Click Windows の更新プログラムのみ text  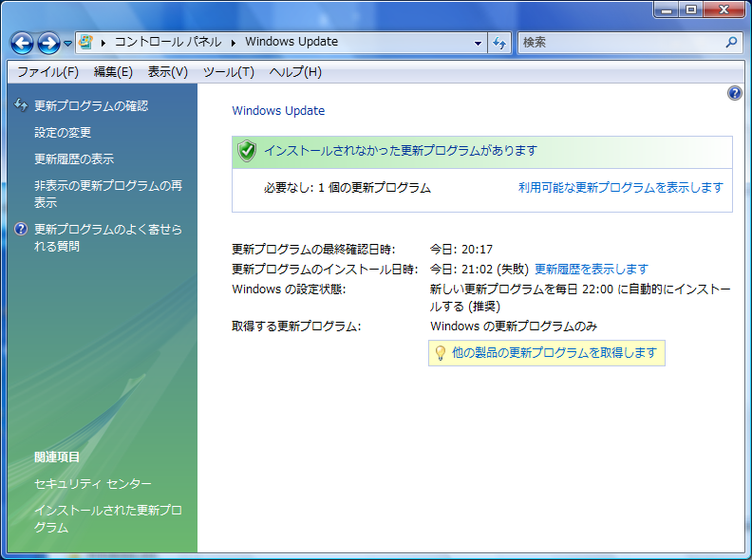tap(514, 327)
